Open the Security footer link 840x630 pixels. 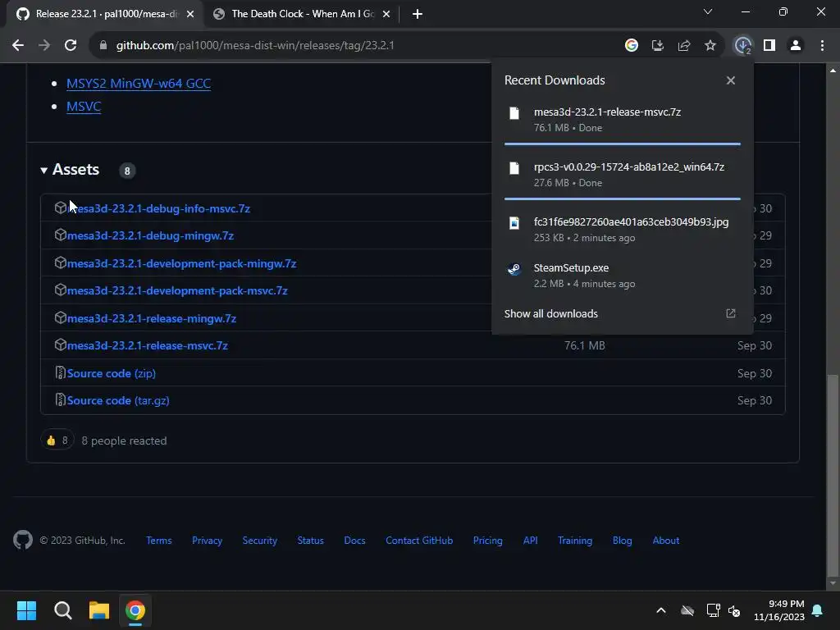[x=260, y=541]
